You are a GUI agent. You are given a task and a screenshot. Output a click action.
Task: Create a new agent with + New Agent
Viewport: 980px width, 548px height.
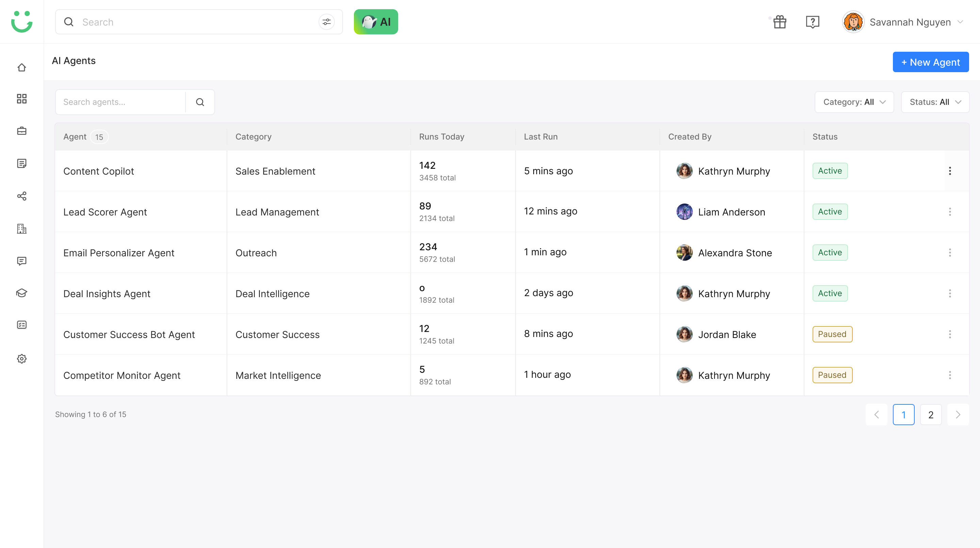click(x=931, y=62)
